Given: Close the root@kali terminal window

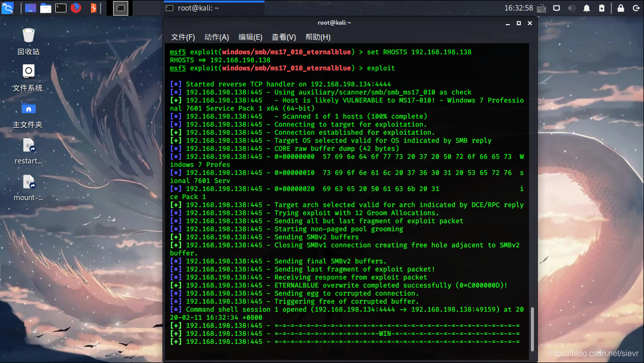Looking at the screenshot, I should (530, 23).
